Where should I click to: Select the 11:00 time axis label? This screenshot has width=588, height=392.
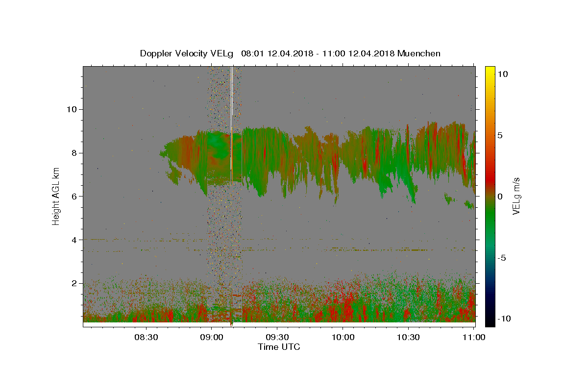[x=473, y=337]
